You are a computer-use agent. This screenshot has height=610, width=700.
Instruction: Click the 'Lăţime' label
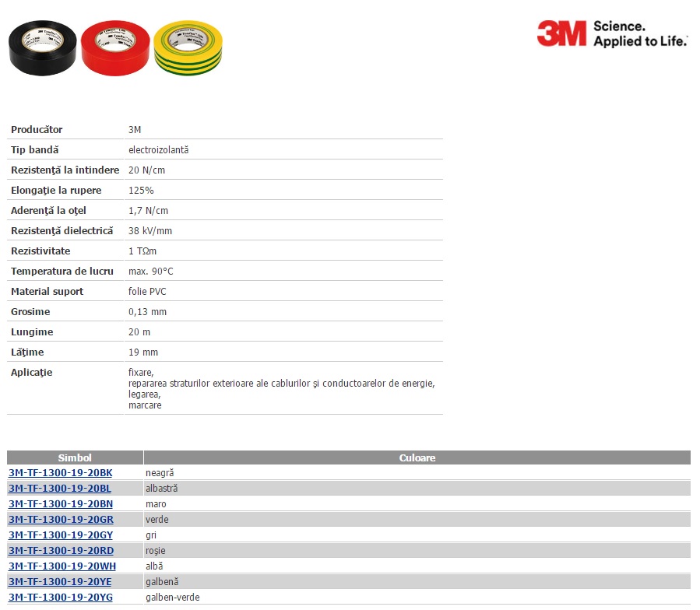pos(27,352)
